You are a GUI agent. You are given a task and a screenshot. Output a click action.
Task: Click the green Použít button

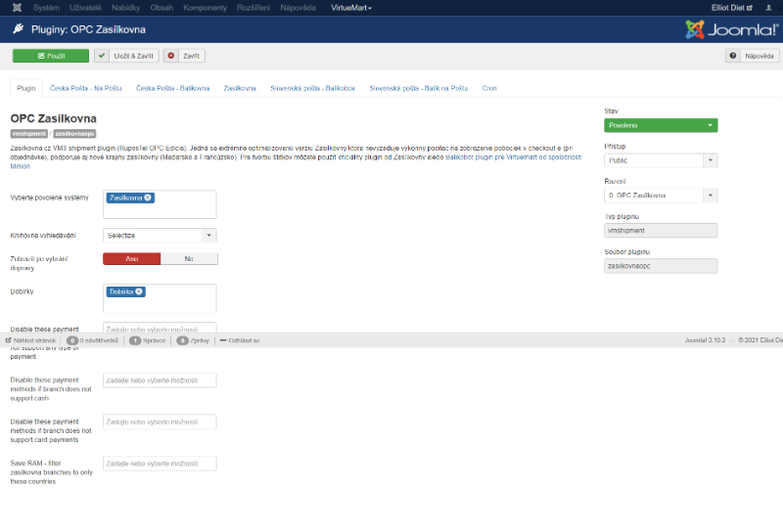(51, 56)
